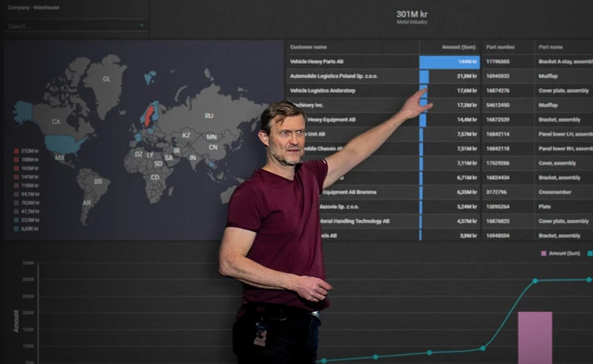Click Algeria (DZ) on the map
The image size is (593, 364).
click(x=138, y=154)
